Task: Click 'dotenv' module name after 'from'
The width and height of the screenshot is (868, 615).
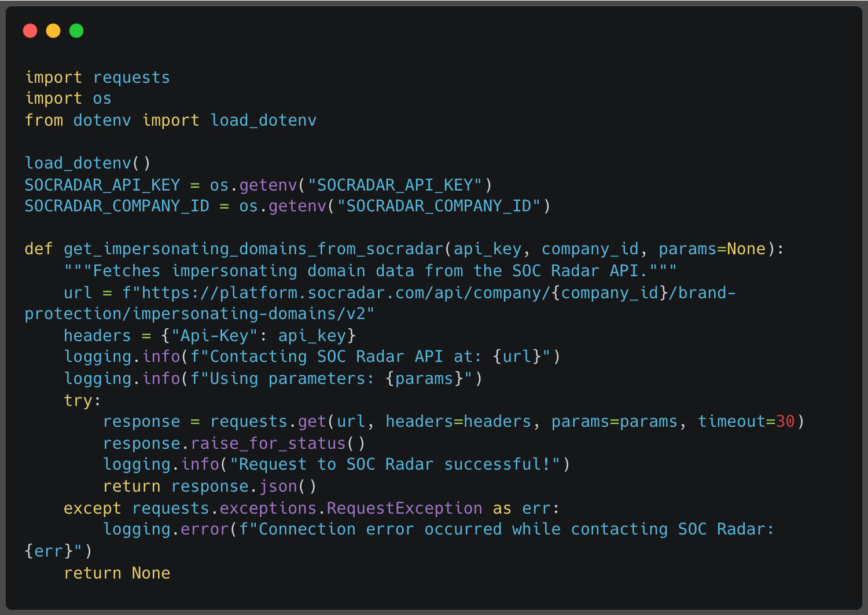Action: tap(102, 120)
